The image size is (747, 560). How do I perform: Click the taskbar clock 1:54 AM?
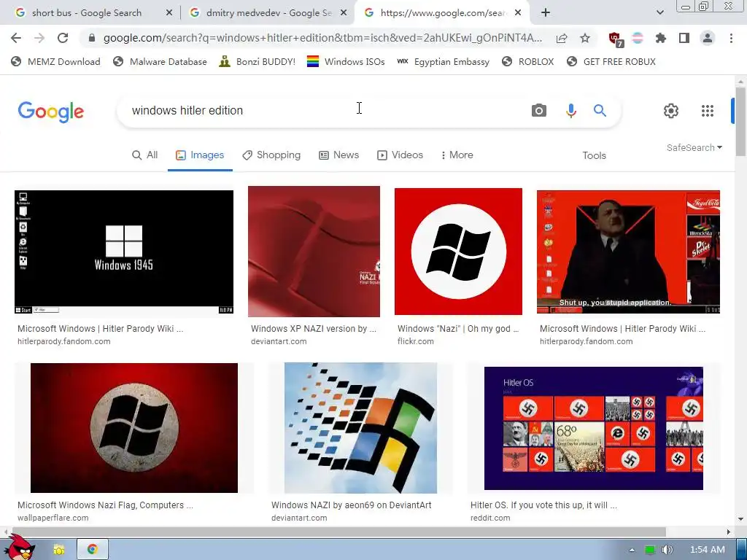pyautogui.click(x=708, y=550)
